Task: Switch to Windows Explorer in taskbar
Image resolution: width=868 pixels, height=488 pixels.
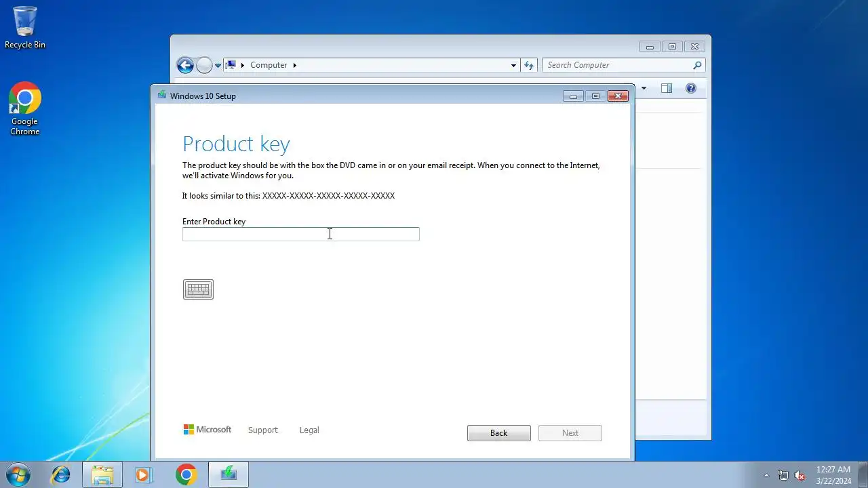Action: pos(102,474)
